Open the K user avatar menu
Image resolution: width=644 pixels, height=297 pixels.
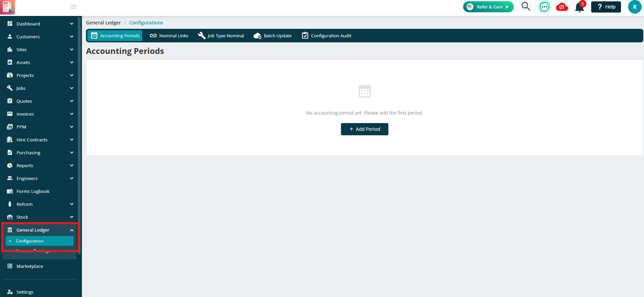[x=635, y=7]
